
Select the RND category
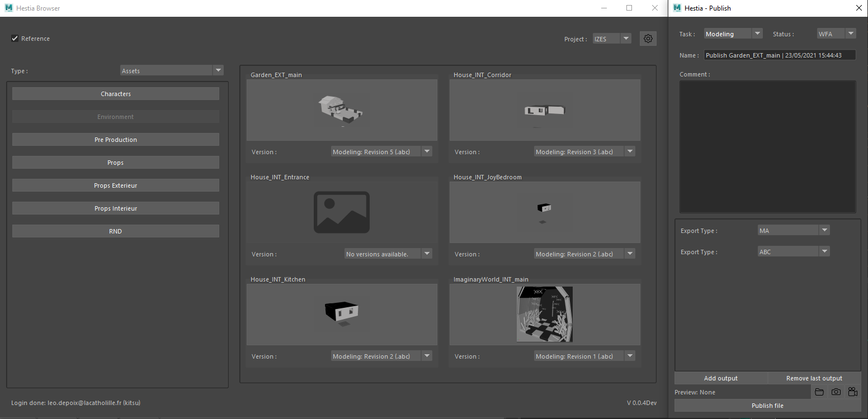116,231
